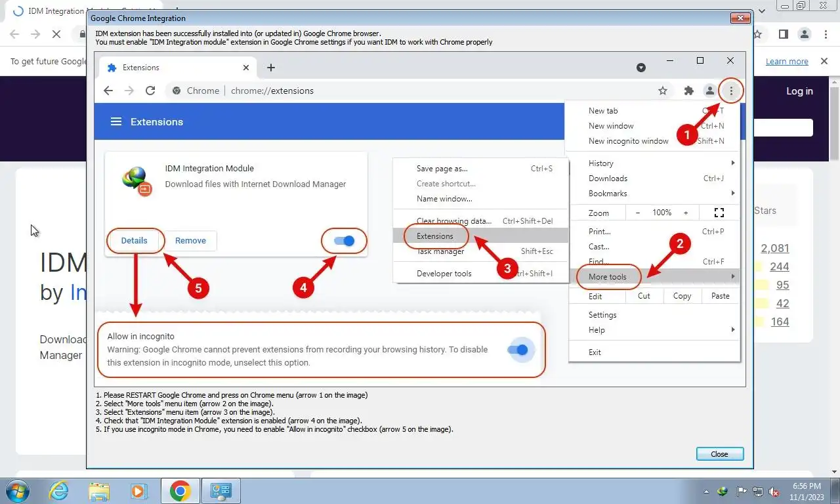Click the muted volume icon in the tray

coord(774,491)
